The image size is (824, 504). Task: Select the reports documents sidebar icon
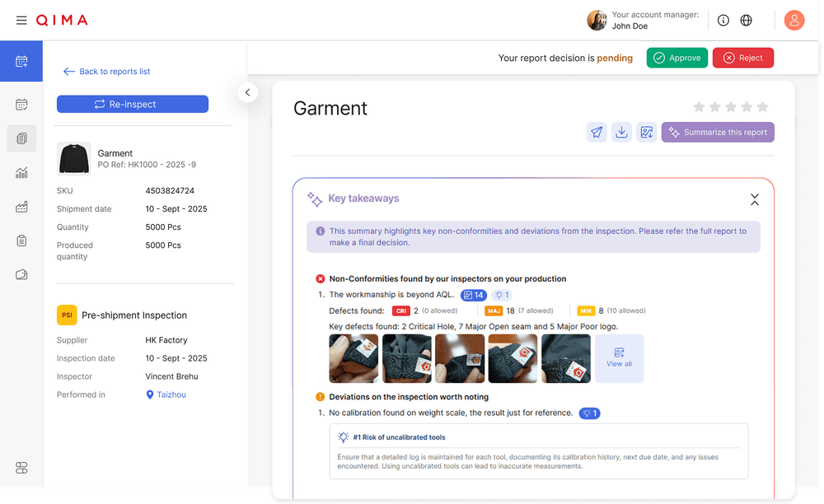pos(21,138)
